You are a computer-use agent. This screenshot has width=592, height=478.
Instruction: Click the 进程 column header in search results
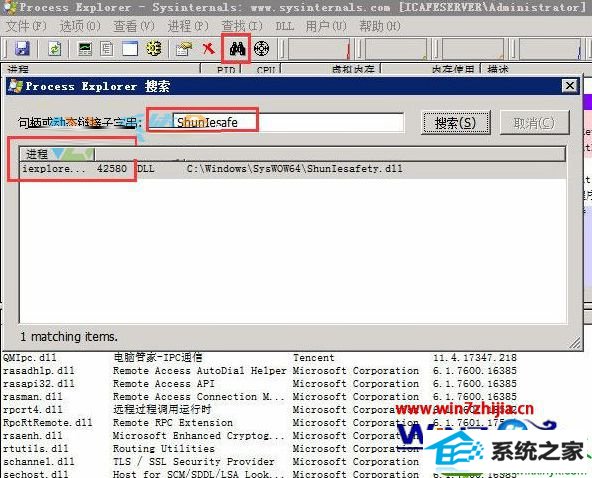57,154
